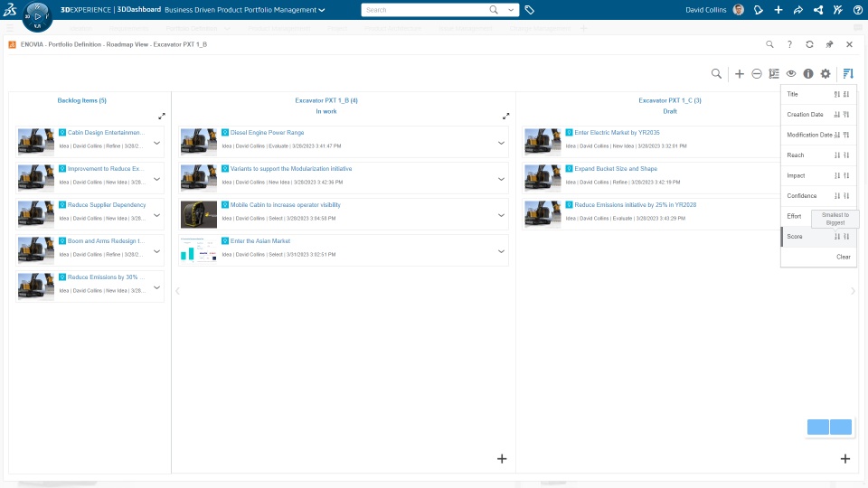Click the roadmap toolbar list view icon
The height and width of the screenshot is (488, 868).
coord(774,73)
